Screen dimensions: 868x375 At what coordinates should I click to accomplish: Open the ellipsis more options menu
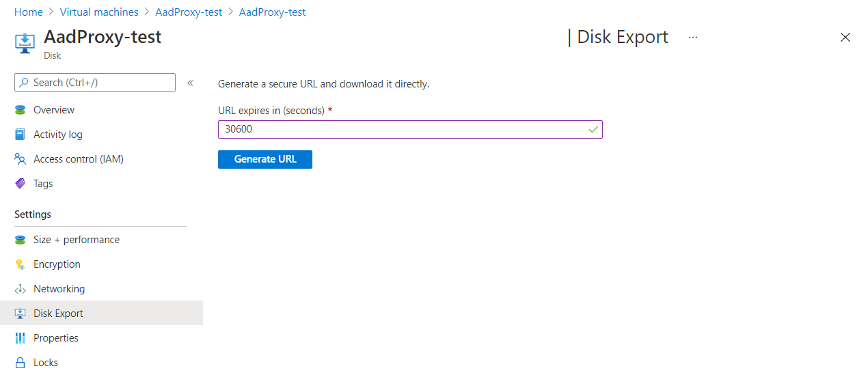[693, 37]
